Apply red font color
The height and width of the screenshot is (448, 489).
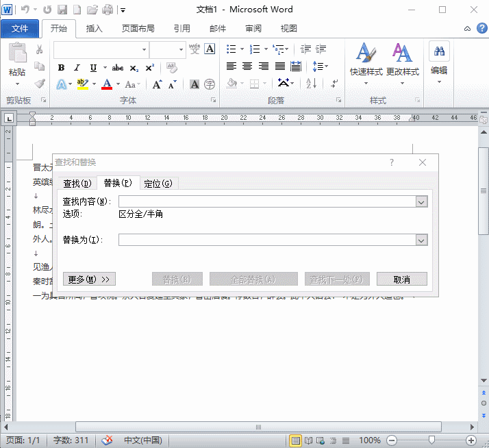pos(107,84)
